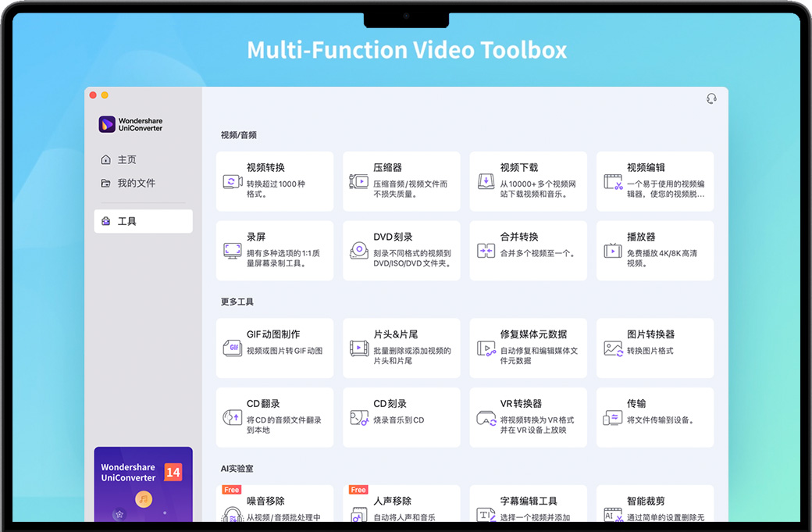This screenshot has width=812, height=532.
Task: Click the 智能裁剪 AI trim icon
Action: pyautogui.click(x=613, y=514)
